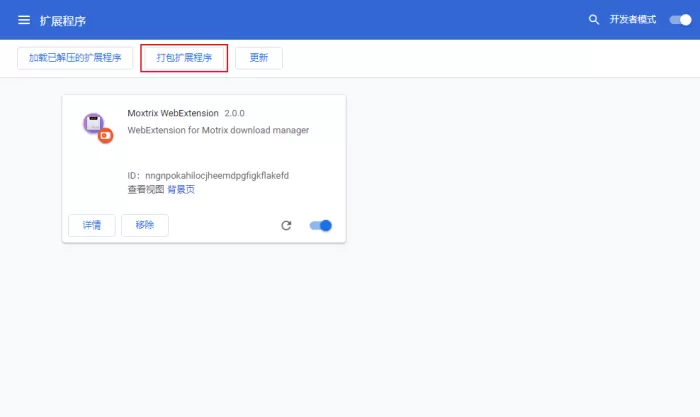Viewport: 700px width, 417px height.
Task: Click 打包扩展程序 button
Action: tap(184, 58)
